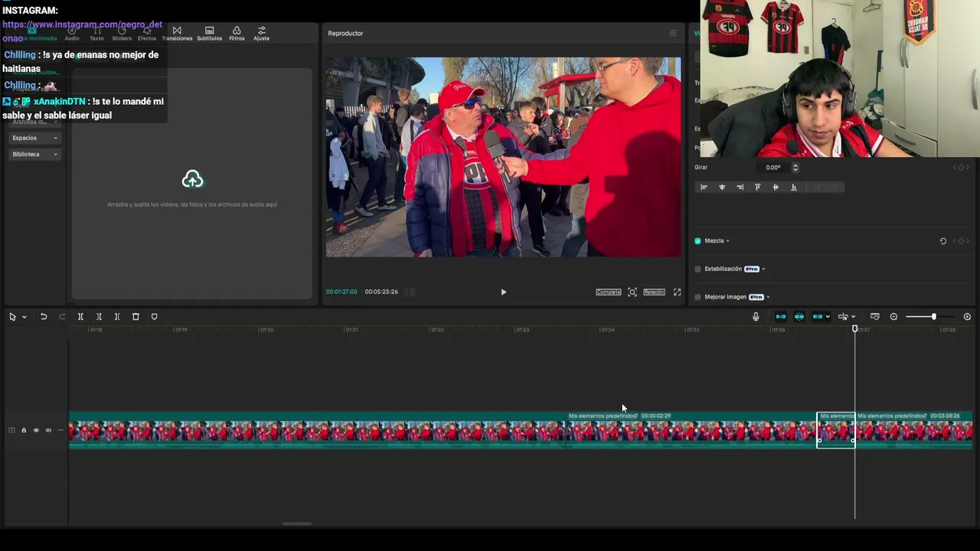Delete right of playhead
Screen dimensions: 980x551
click(117, 317)
